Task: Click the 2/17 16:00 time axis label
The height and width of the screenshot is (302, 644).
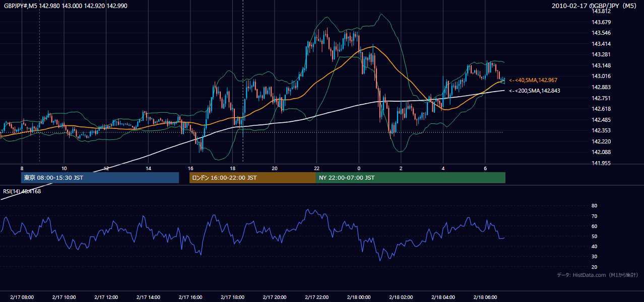Action: (190, 297)
